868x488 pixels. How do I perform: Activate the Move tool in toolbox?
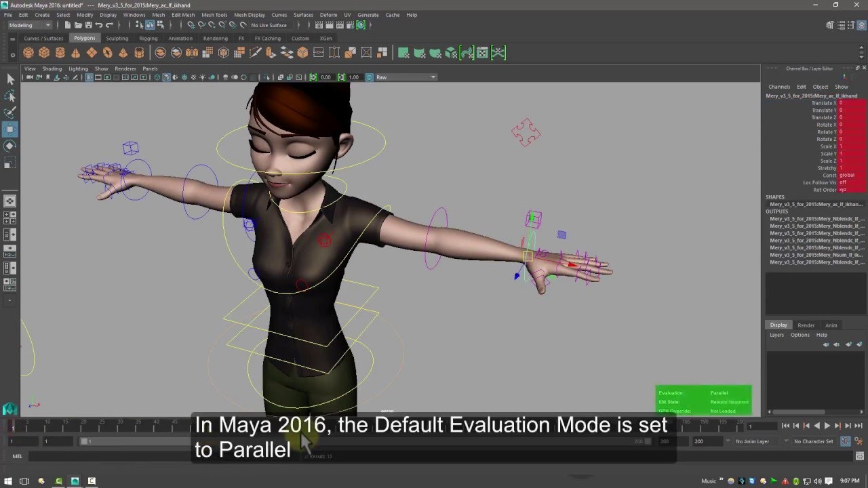[x=10, y=129]
